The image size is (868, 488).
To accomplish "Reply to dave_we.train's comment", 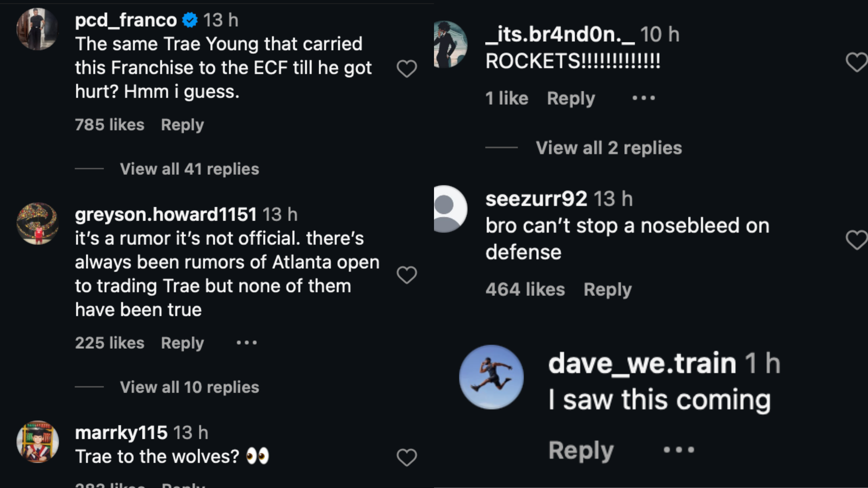I will point(581,450).
